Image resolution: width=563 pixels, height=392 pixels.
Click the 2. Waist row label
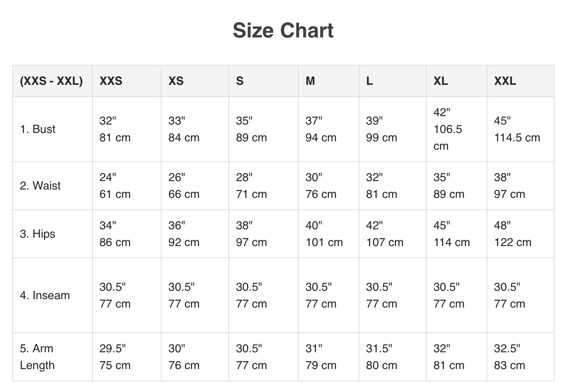40,186
